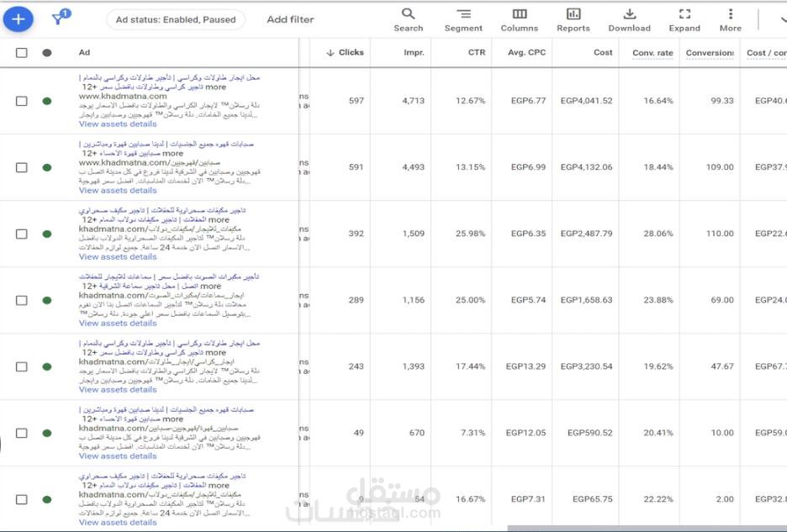This screenshot has height=532, width=787.
Task: Sort by the Conversions column header
Action: (710, 53)
